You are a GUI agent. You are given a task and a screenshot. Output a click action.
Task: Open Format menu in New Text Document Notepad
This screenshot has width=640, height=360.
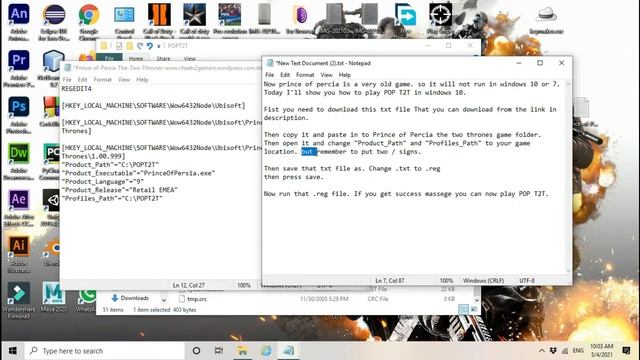[x=305, y=75]
